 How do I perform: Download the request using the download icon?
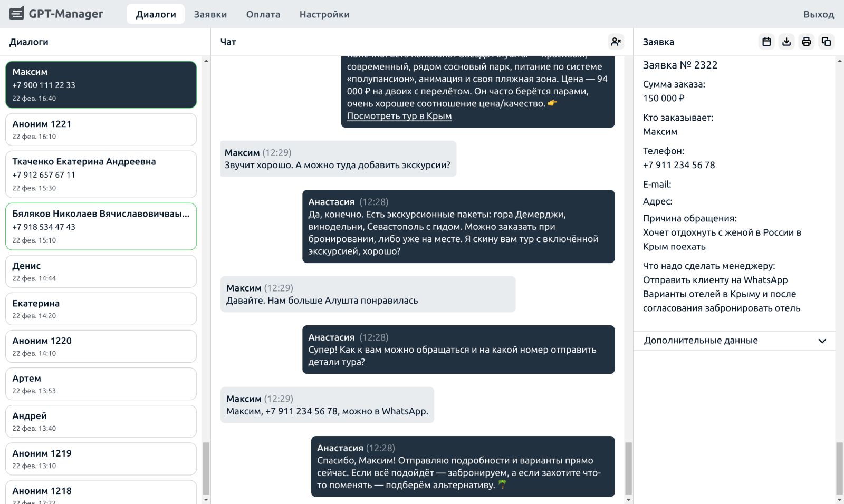click(x=787, y=42)
